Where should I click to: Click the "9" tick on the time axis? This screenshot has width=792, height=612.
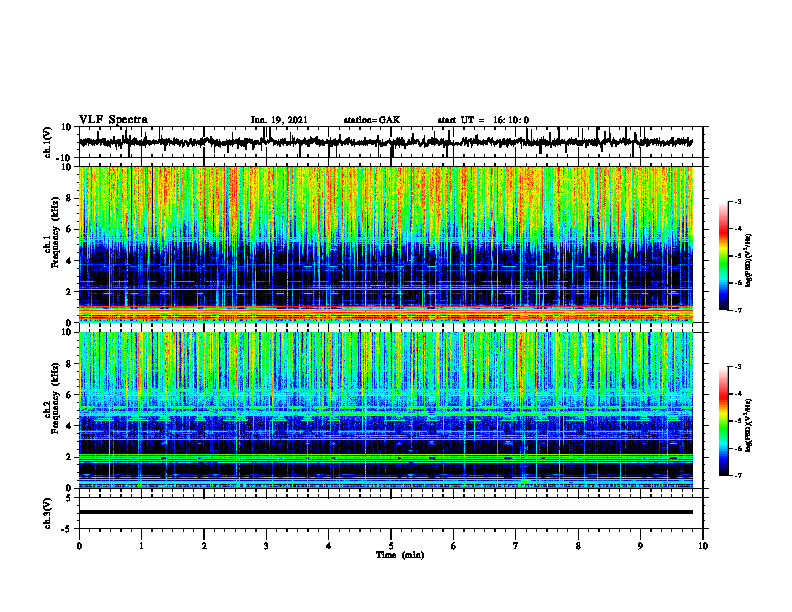640,546
